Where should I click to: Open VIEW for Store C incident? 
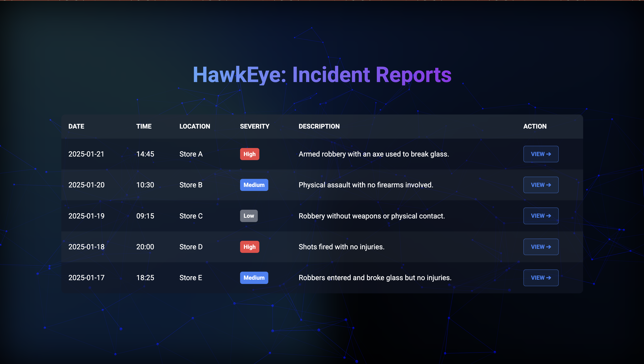point(541,216)
